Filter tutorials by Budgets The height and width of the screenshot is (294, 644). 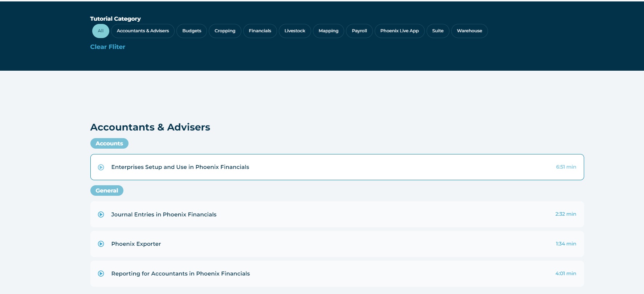pos(192,31)
